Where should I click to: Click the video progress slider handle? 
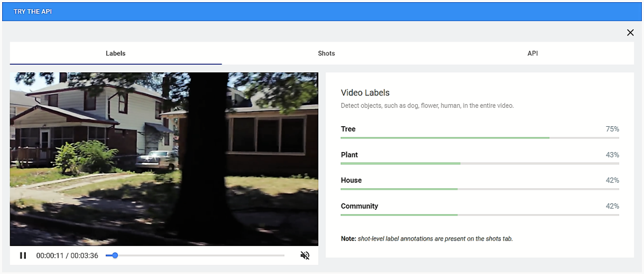coord(115,256)
